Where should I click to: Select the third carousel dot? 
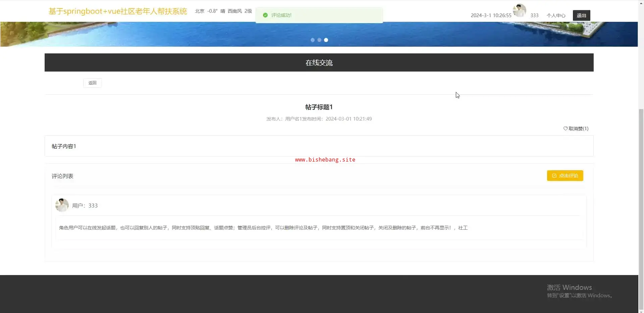tap(326, 40)
